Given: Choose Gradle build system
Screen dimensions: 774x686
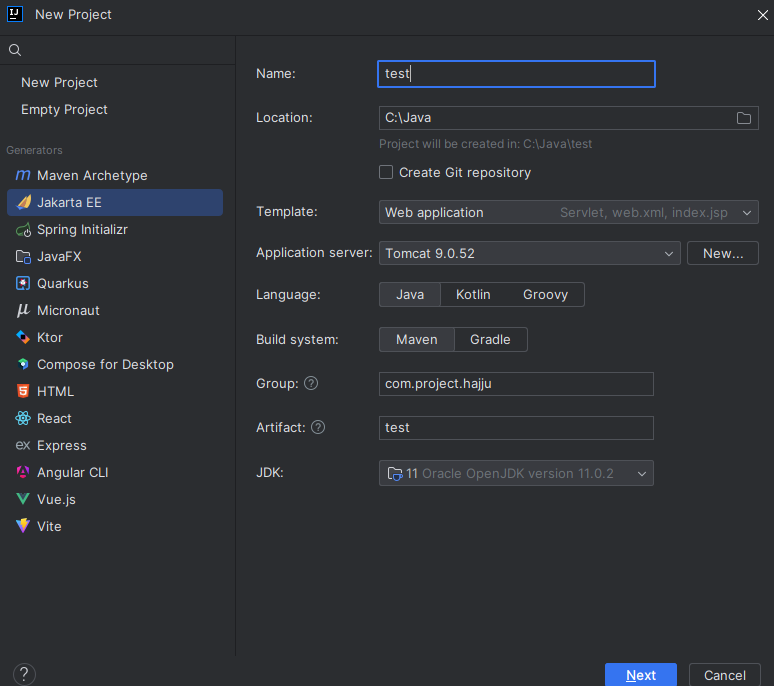Looking at the screenshot, I should 490,340.
